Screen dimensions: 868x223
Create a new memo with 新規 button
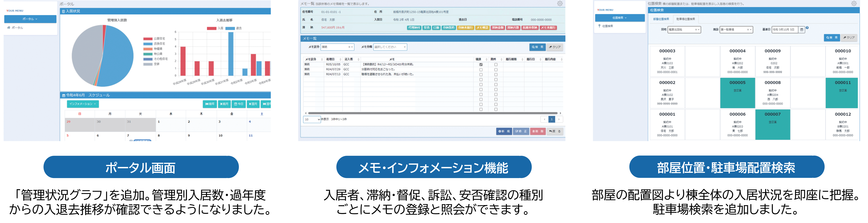(x=504, y=131)
